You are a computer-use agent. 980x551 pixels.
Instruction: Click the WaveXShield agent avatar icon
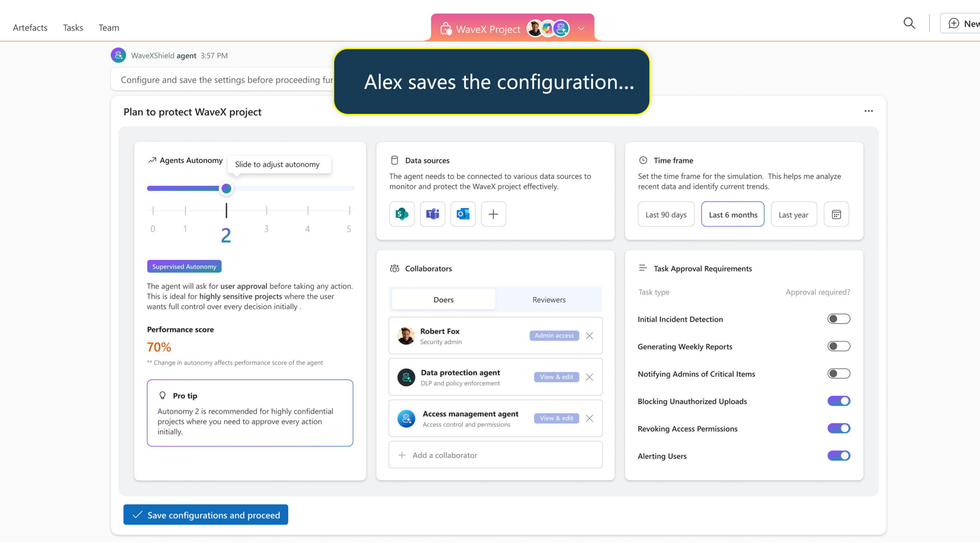click(x=118, y=55)
